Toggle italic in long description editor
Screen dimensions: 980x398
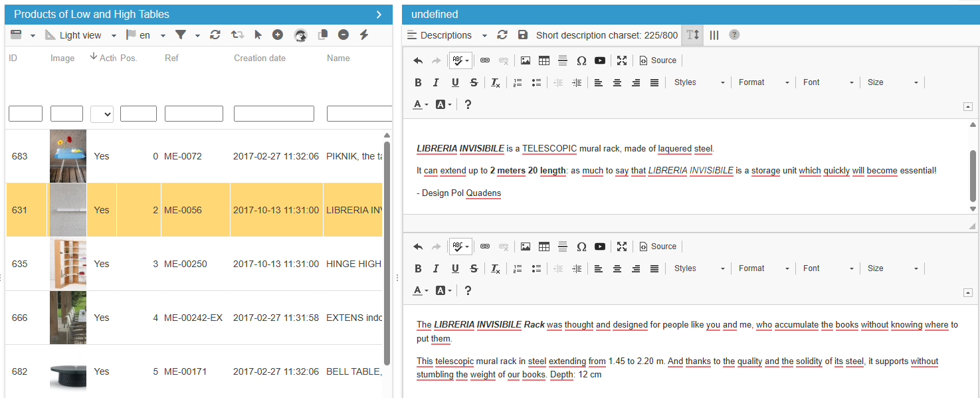437,269
